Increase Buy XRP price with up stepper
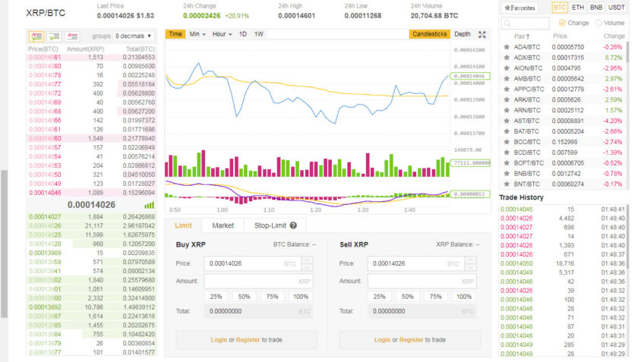Viewport: 644px width, 362px height. (x=307, y=260)
